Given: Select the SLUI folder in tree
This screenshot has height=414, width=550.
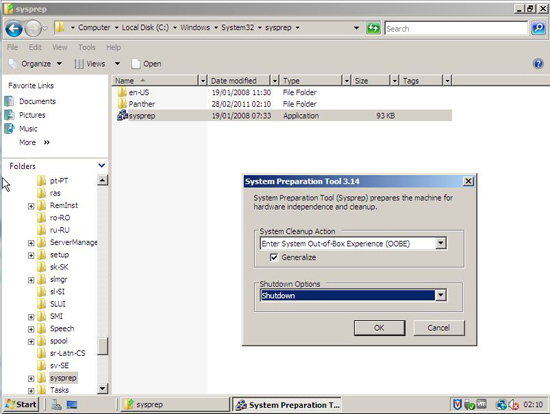Looking at the screenshot, I should tap(58, 304).
